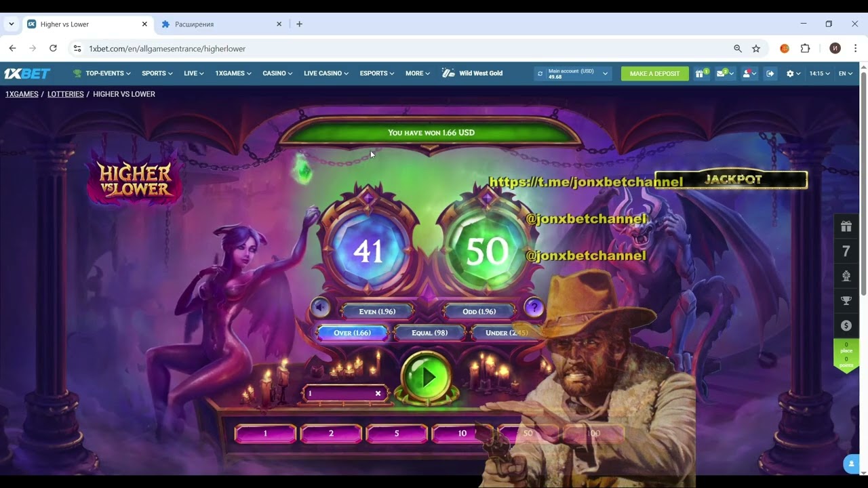Open the 14:15 time zone dropdown
This screenshot has width=868, height=488.
(819, 73)
